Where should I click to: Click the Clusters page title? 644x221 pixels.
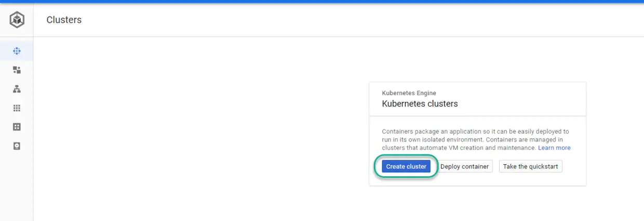click(x=64, y=20)
